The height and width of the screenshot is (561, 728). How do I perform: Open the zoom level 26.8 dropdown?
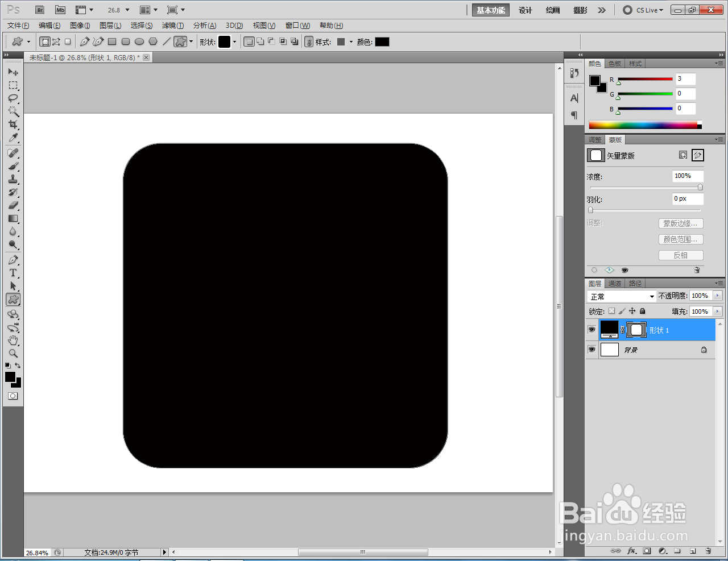(x=127, y=10)
